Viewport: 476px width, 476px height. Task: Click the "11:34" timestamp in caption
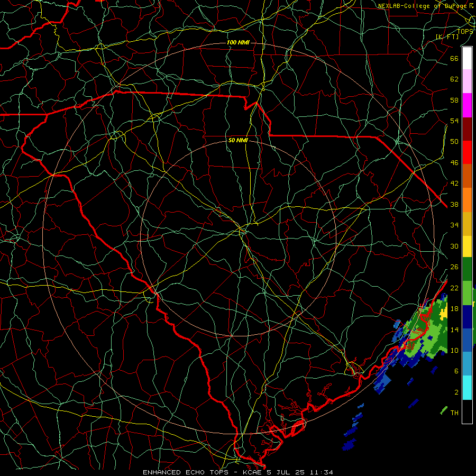pos(322,472)
